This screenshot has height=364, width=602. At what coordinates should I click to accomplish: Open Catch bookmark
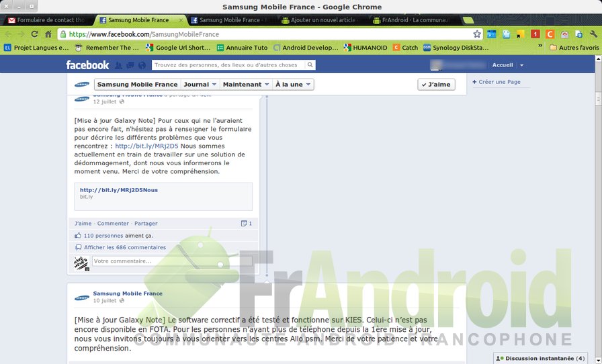coord(405,48)
